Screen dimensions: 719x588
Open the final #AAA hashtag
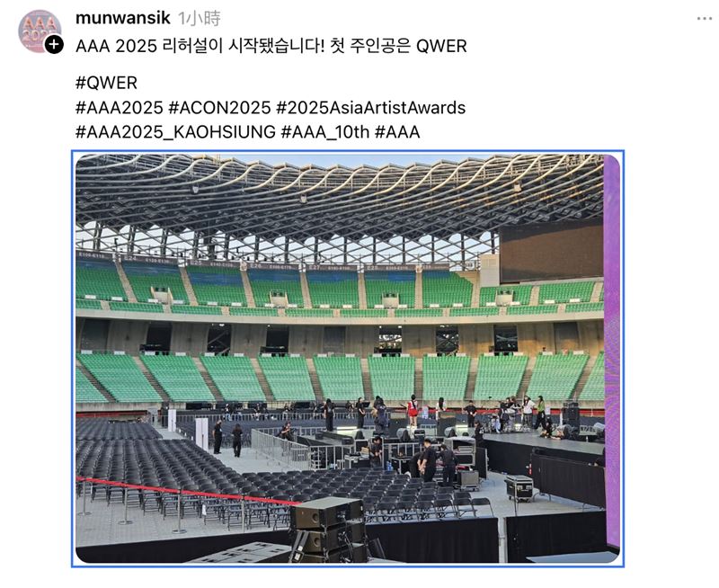397,132
